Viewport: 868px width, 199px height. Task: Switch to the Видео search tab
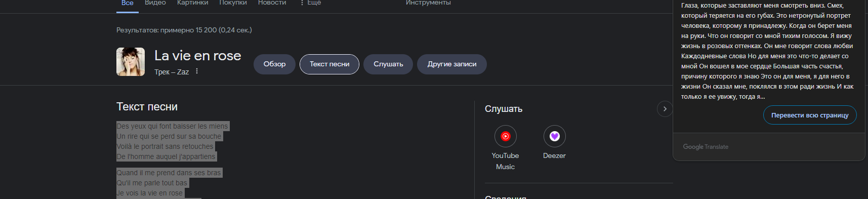[x=155, y=3]
